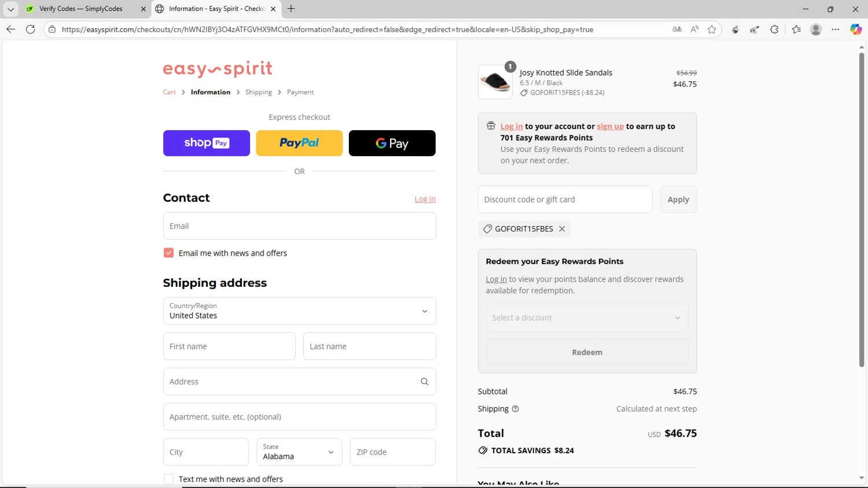Click Log in under Redeem Rewards Points

coord(496,279)
